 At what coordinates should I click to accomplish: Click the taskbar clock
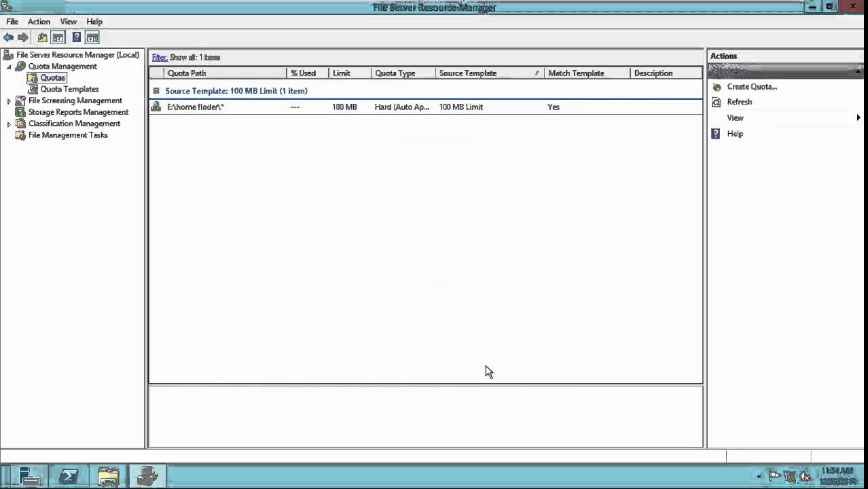pyautogui.click(x=837, y=476)
